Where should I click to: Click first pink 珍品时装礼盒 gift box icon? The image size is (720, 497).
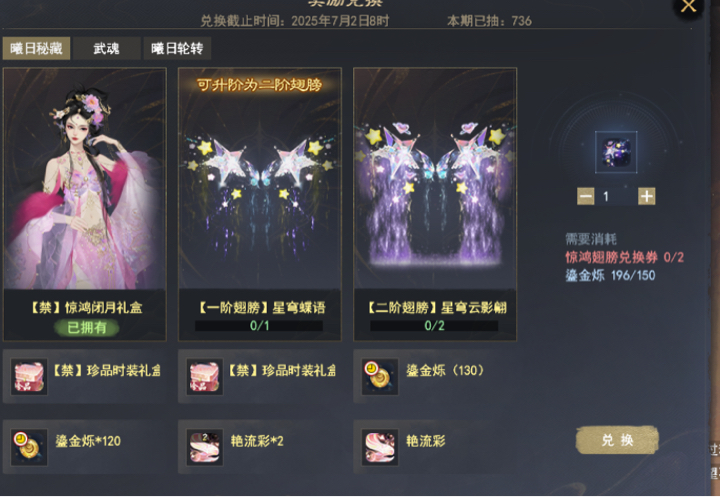point(29,377)
